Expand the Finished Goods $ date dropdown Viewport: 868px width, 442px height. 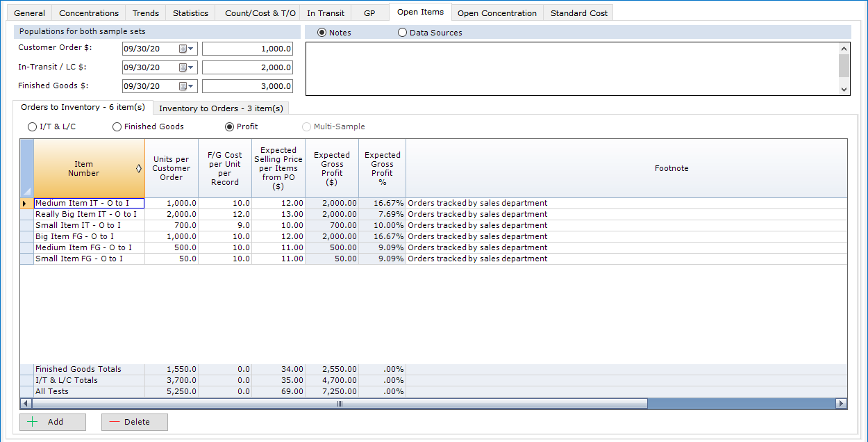pyautogui.click(x=191, y=85)
